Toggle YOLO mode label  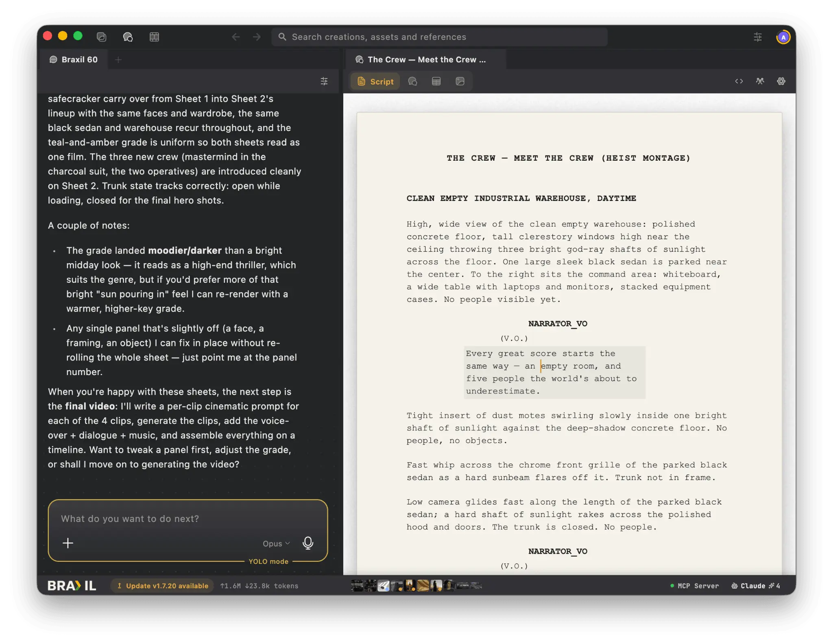point(268,561)
